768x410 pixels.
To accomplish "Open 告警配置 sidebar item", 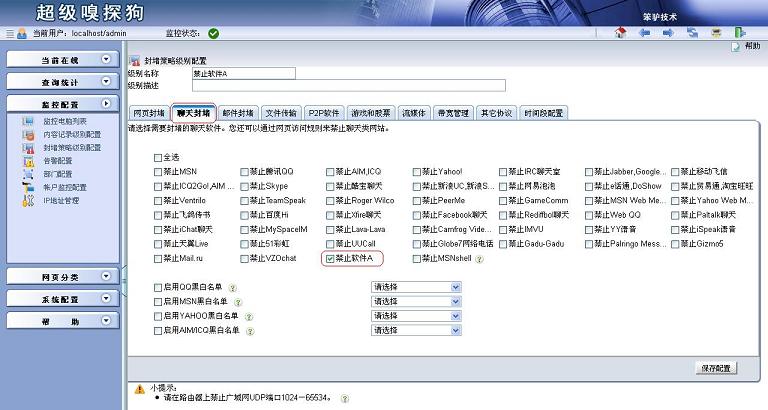I will pyautogui.click(x=57, y=160).
